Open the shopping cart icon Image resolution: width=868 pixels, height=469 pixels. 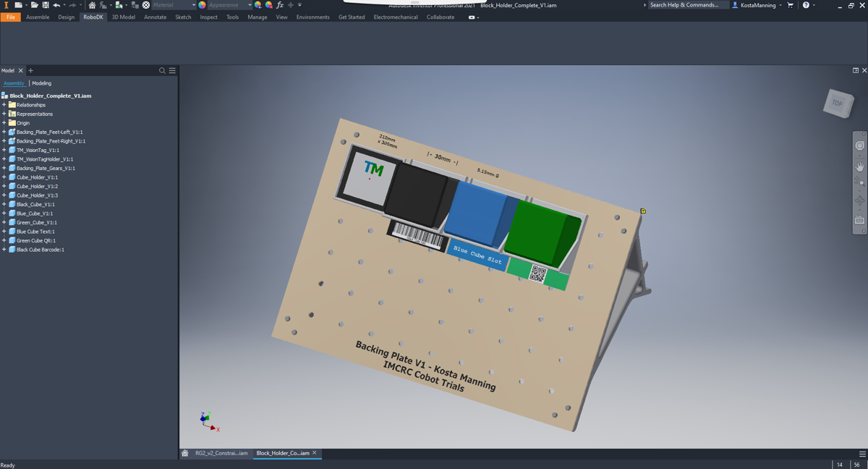790,5
